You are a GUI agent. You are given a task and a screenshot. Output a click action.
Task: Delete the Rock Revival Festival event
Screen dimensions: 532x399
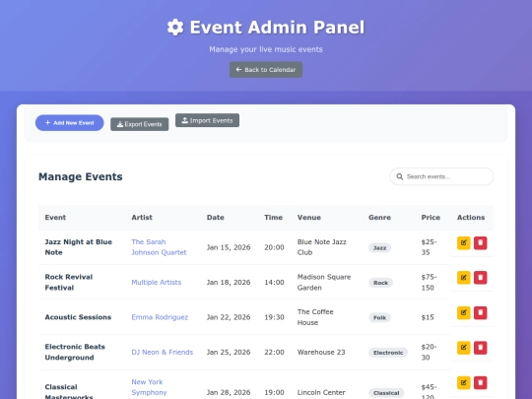(480, 278)
